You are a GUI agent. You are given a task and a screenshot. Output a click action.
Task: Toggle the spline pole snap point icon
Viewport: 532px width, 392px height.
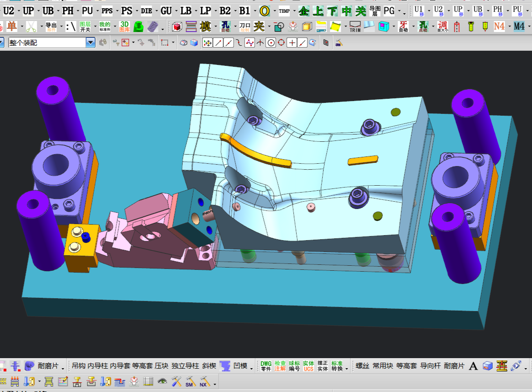[250, 43]
